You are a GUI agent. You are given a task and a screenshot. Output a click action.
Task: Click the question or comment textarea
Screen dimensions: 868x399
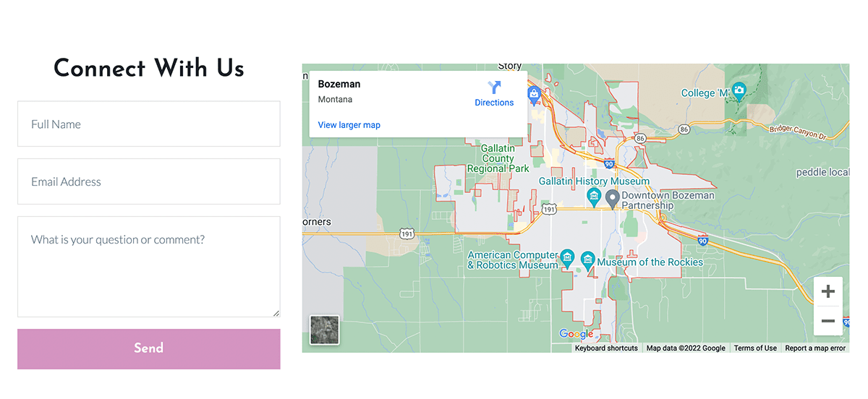pyautogui.click(x=148, y=266)
